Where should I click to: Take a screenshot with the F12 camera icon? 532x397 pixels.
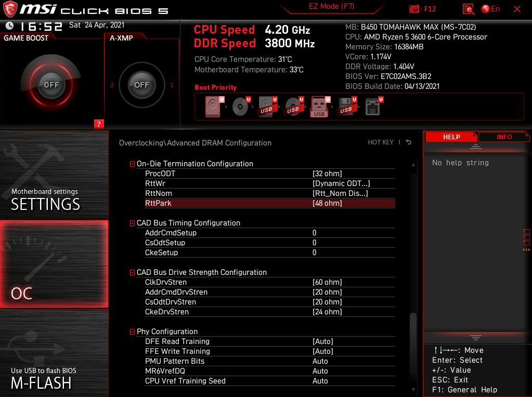tap(414, 9)
